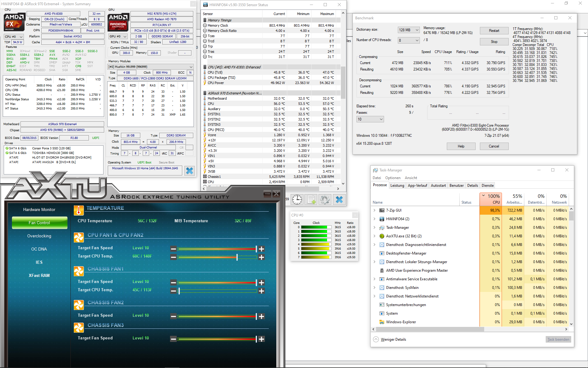
Task: Select Overclocking in AXTU sidebar
Action: coord(39,236)
